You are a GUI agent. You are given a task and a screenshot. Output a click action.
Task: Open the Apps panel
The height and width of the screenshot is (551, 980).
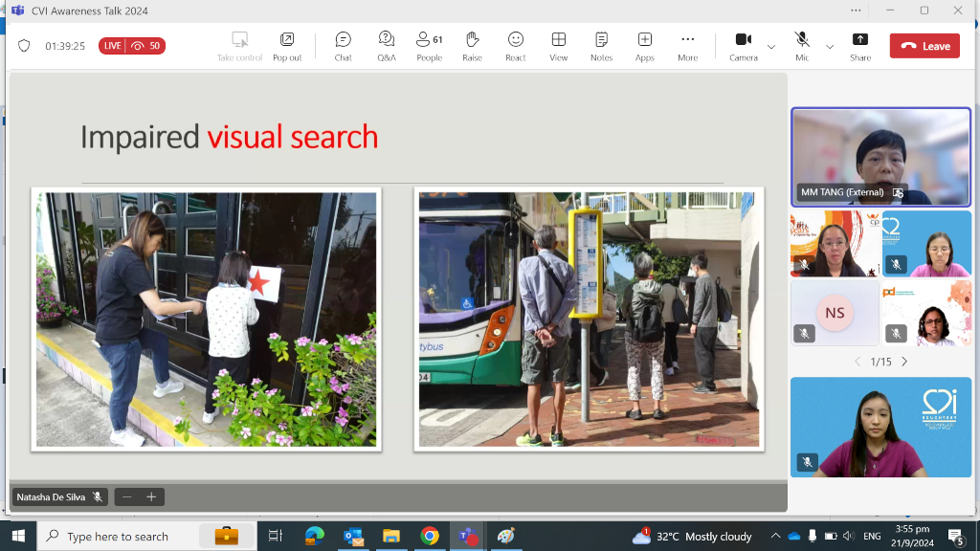(645, 45)
